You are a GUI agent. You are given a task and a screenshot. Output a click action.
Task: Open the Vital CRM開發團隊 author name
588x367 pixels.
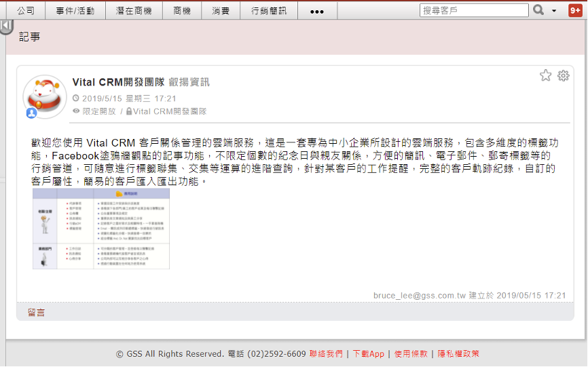[119, 82]
